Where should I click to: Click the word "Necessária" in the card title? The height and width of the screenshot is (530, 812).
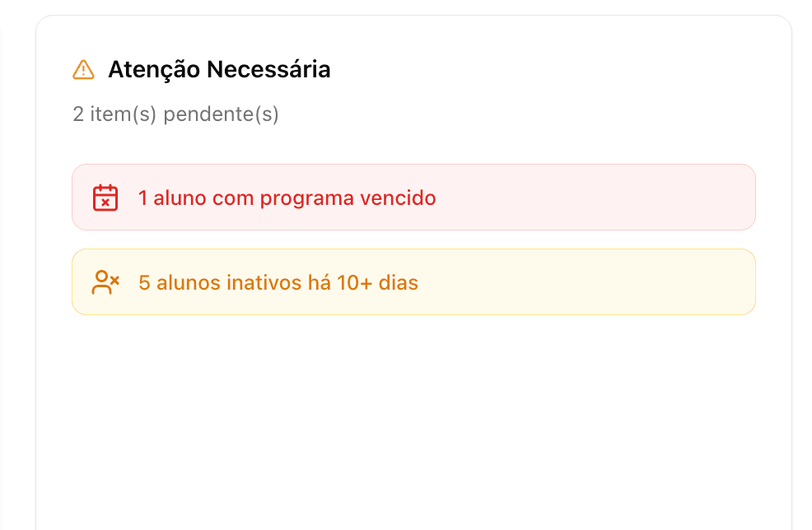click(268, 70)
